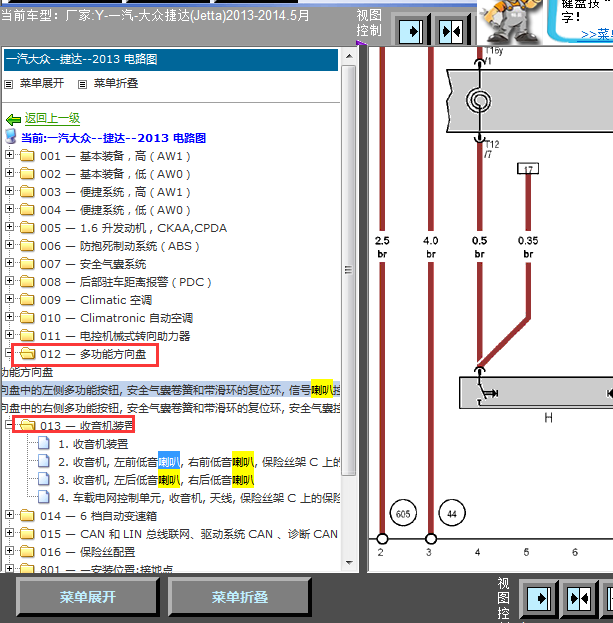Click folder icon for 005 升发动机
The width and height of the screenshot is (613, 623).
click(x=27, y=227)
